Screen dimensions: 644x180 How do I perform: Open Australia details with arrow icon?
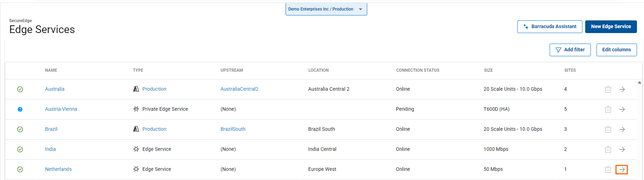click(622, 89)
